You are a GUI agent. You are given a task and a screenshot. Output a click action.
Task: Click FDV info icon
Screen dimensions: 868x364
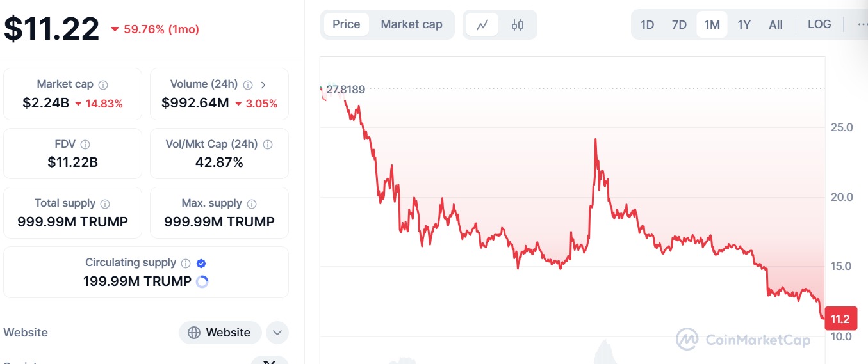pyautogui.click(x=85, y=145)
